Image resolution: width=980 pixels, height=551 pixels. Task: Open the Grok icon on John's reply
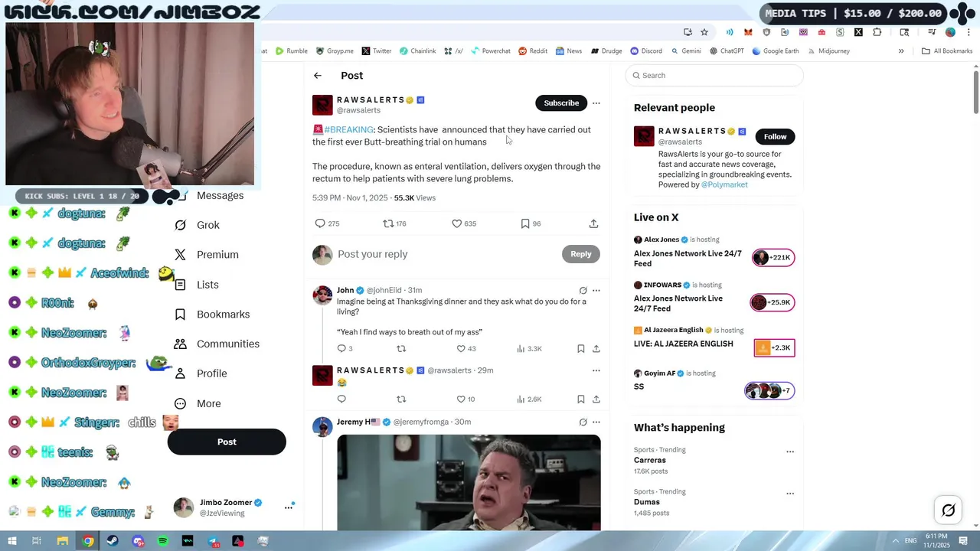point(583,291)
